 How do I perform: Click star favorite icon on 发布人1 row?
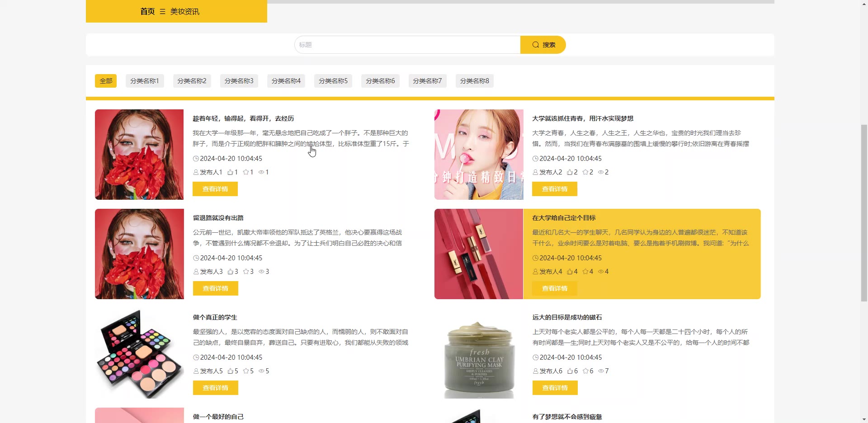246,172
